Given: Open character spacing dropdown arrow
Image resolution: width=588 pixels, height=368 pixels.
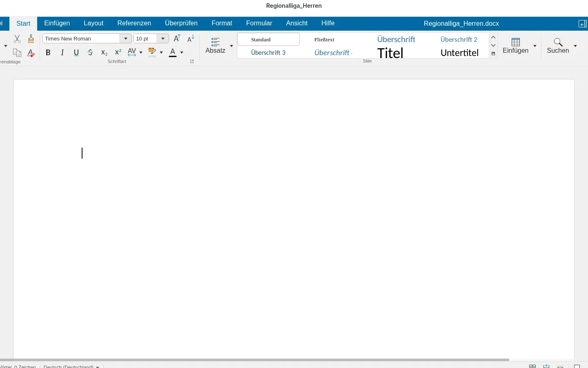Looking at the screenshot, I should click(x=141, y=52).
